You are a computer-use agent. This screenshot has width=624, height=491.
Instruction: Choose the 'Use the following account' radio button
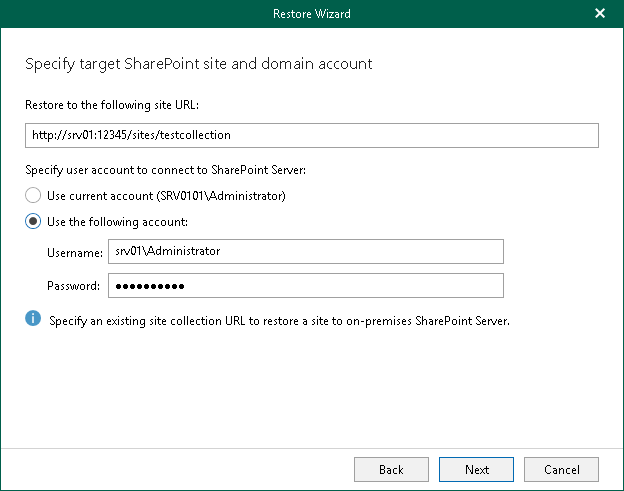click(34, 222)
